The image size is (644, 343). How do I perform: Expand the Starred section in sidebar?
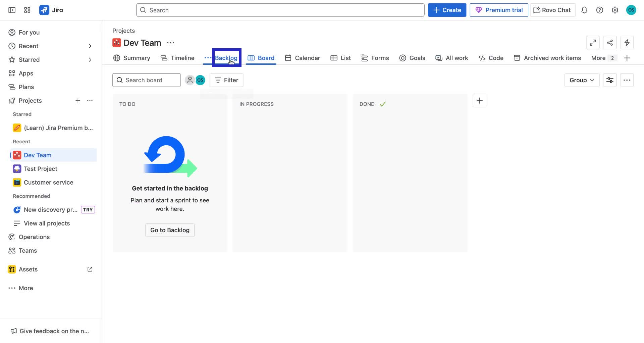90,59
